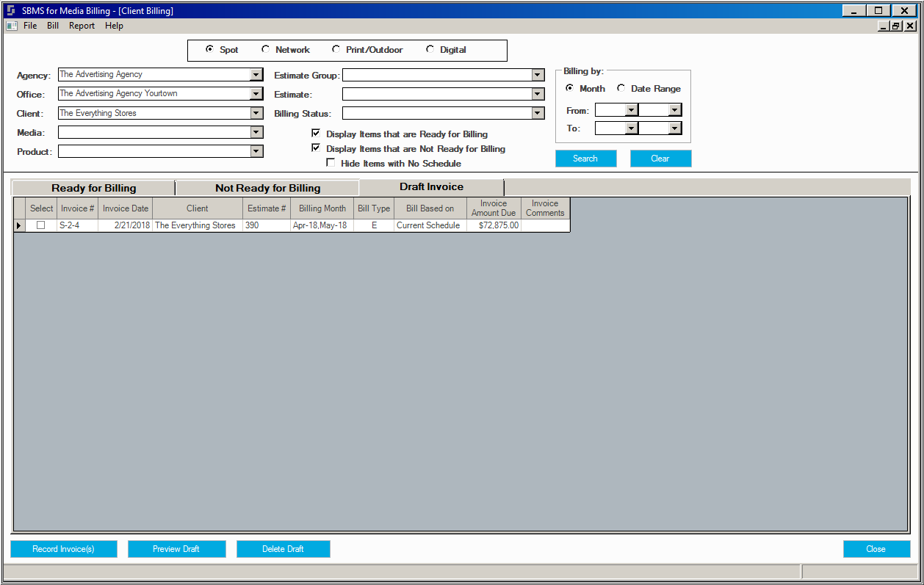Click the restore child window icon in menu bar
This screenshot has width=924, height=585.
point(895,26)
